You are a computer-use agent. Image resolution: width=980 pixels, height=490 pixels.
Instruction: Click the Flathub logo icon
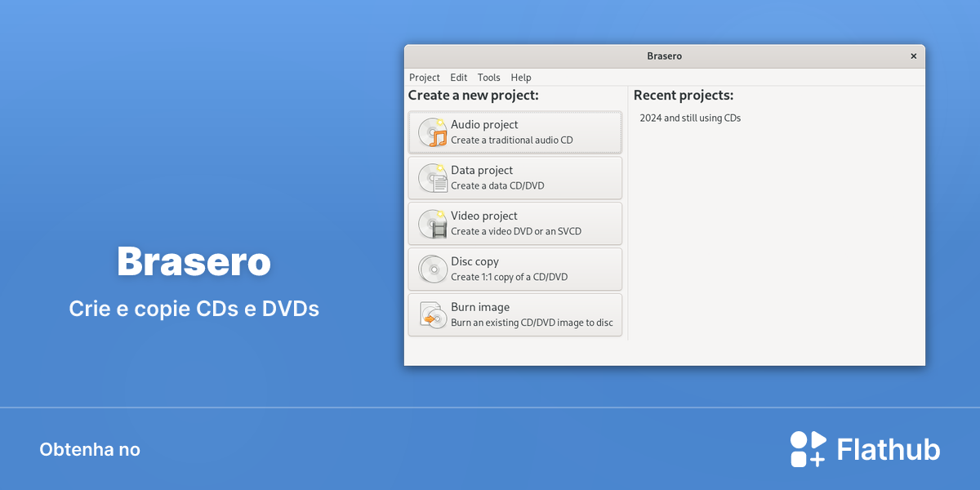coord(808,449)
